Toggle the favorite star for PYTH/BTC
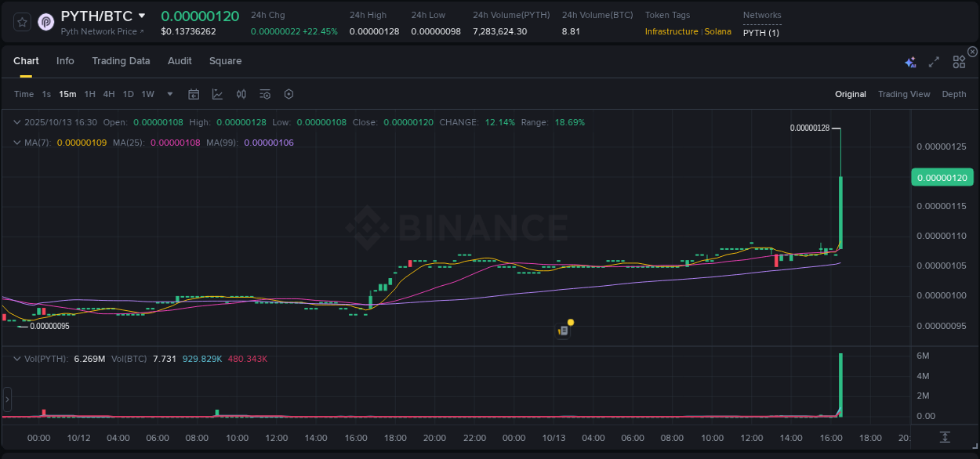 (21, 21)
